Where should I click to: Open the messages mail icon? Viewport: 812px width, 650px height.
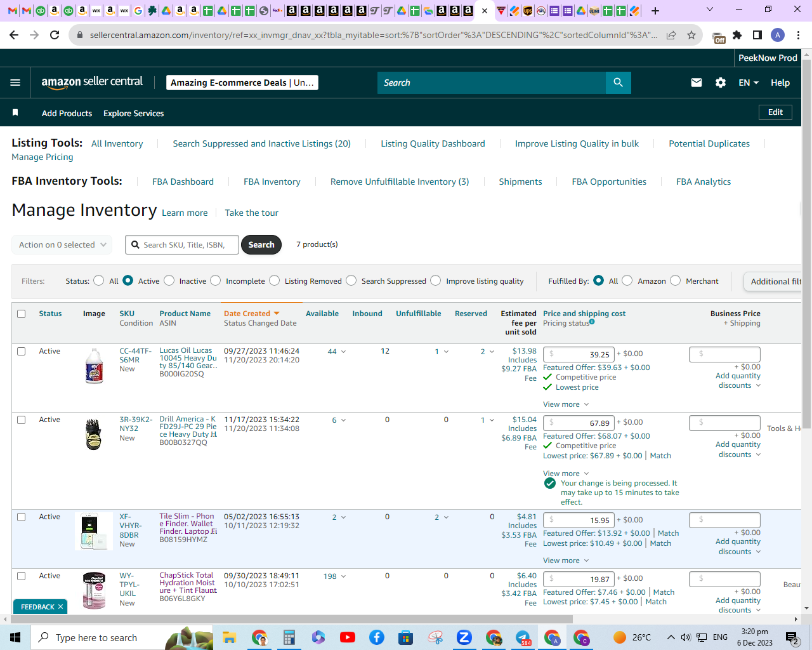(x=697, y=83)
